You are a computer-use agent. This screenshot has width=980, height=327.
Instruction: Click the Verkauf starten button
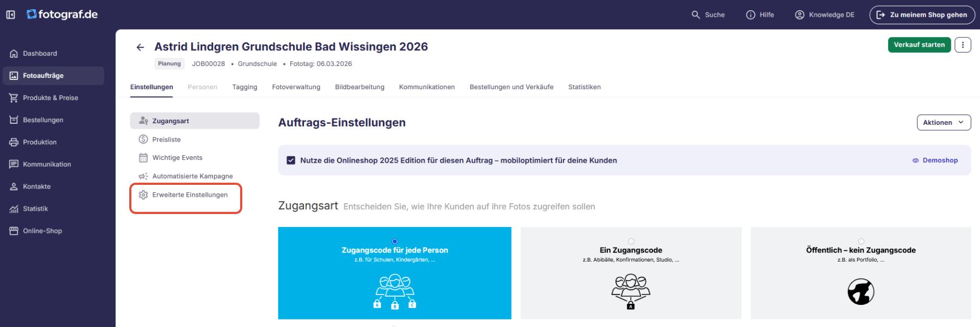(x=919, y=45)
